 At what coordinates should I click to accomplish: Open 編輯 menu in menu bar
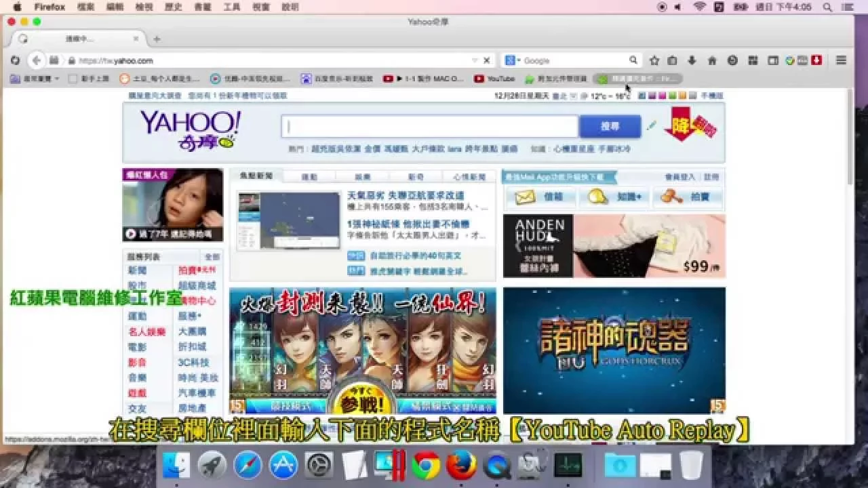115,7
